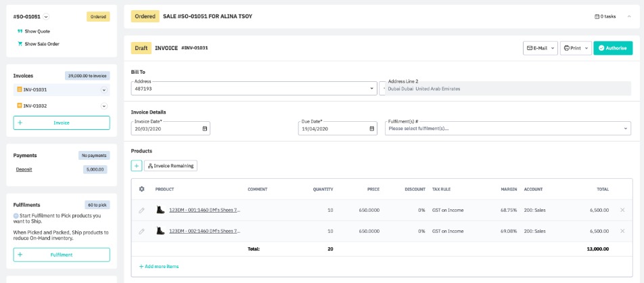The height and width of the screenshot is (283, 644).
Task: Click pencil edit icon on second product row
Action: [x=141, y=232]
